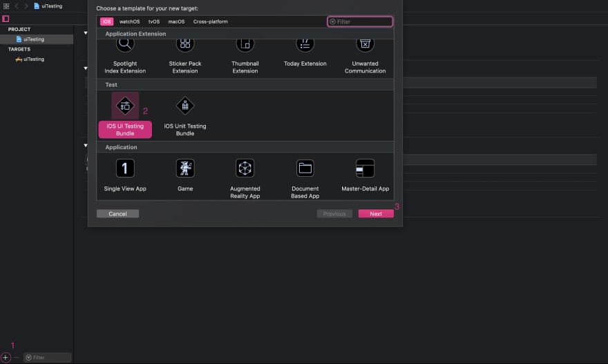The image size is (608, 364).
Task: Pick the Document Based App template
Action: point(305,179)
